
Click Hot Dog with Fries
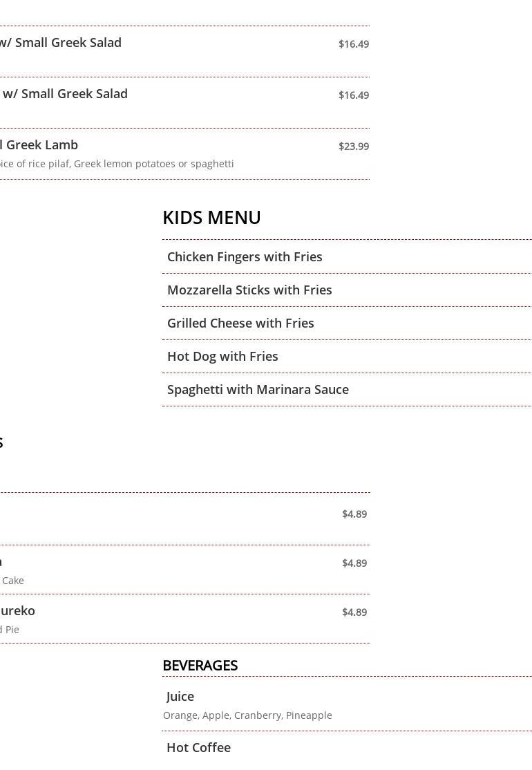click(222, 356)
